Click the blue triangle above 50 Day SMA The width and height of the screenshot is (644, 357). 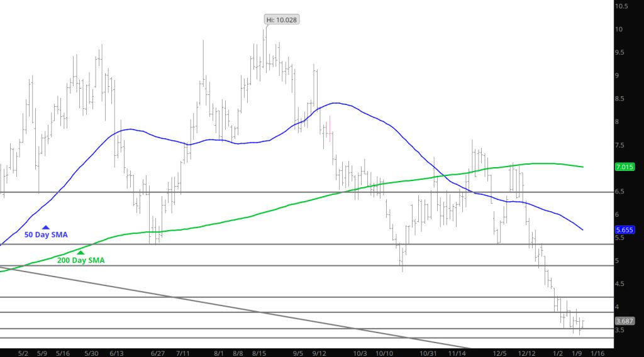[x=45, y=226]
